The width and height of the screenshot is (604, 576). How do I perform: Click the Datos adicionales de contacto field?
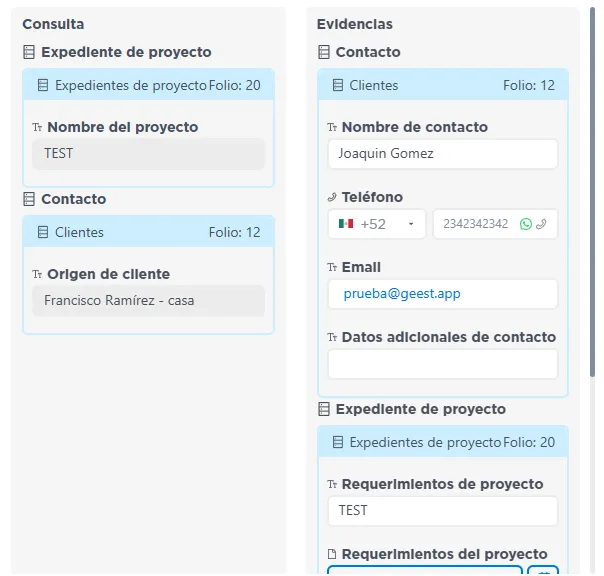click(x=442, y=364)
